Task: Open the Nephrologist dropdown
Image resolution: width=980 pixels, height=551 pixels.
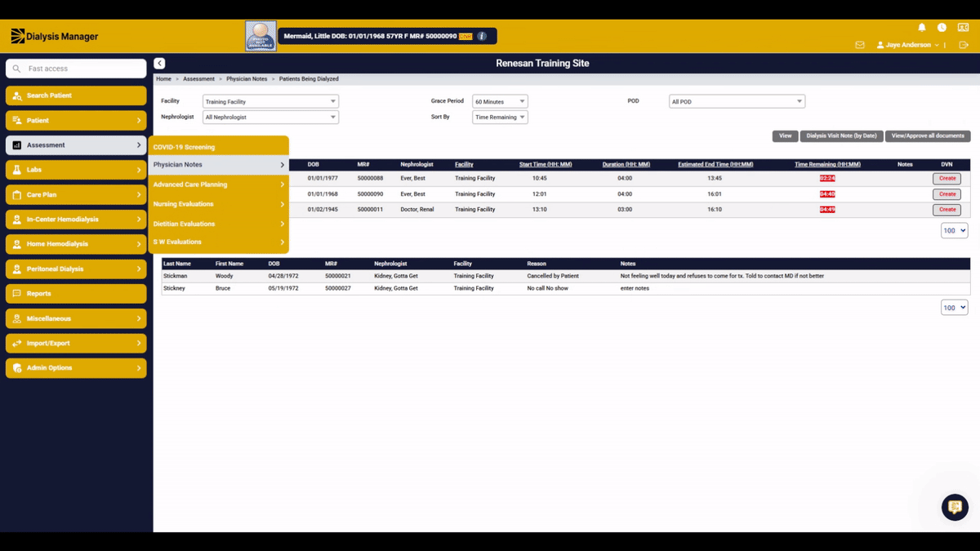Action: [270, 118]
